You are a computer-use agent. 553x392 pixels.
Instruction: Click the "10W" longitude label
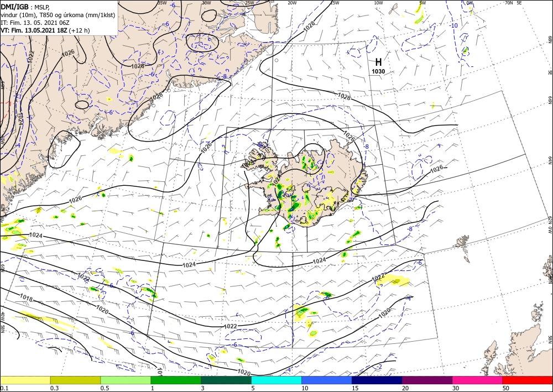[378, 3]
